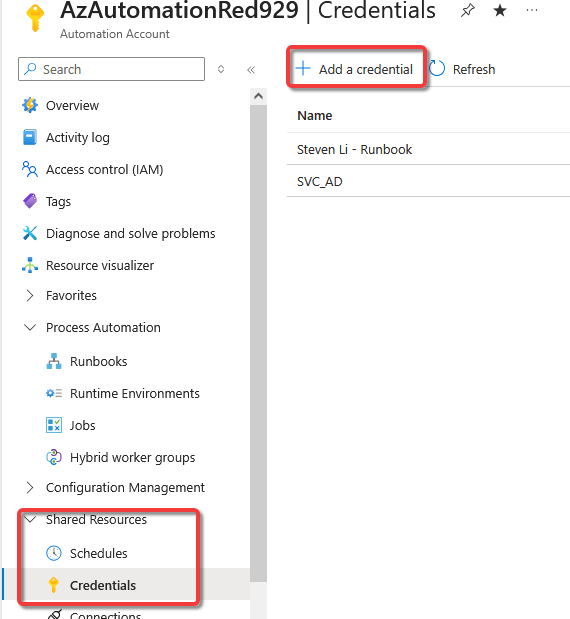Click the Activity log book icon
Screen dimensions: 570x619
pos(30,137)
